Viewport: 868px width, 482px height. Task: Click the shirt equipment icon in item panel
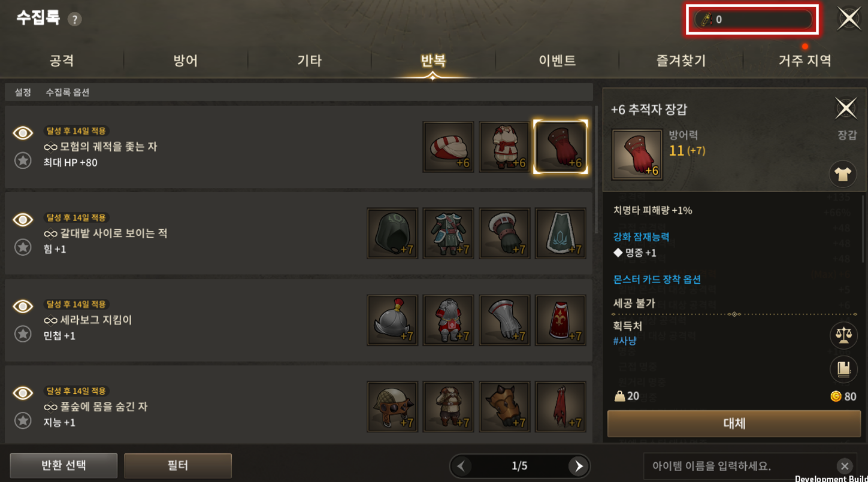(x=843, y=174)
